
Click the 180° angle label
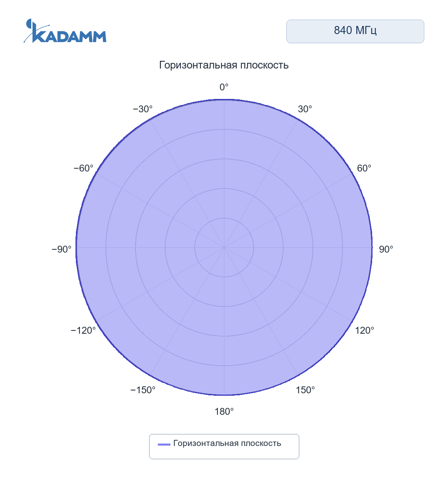[224, 412]
